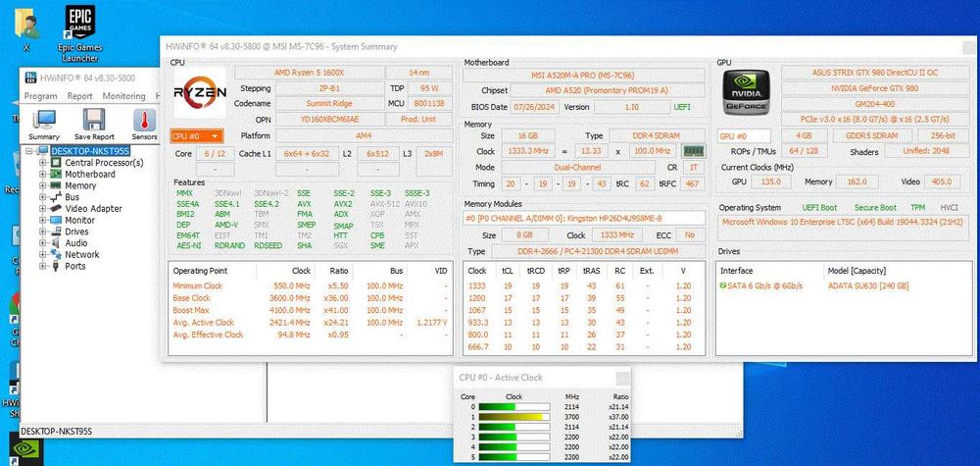980x466 pixels.
Task: Click the 'Minimum Clock' operating point row
Action: tap(310, 285)
